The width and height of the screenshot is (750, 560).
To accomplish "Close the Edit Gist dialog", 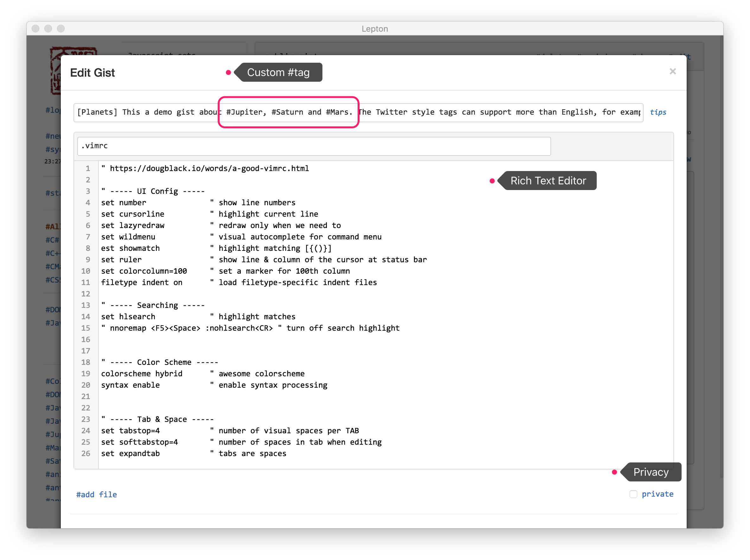I will coord(672,72).
